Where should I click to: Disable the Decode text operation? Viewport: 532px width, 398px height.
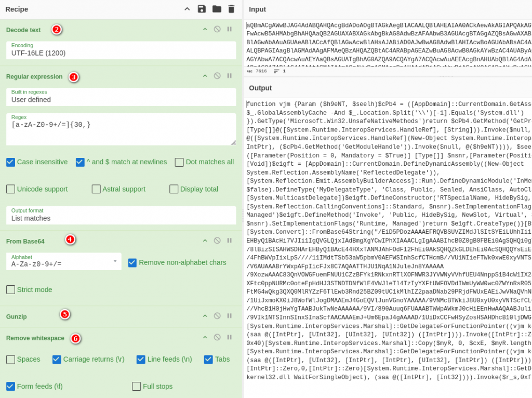[217, 30]
